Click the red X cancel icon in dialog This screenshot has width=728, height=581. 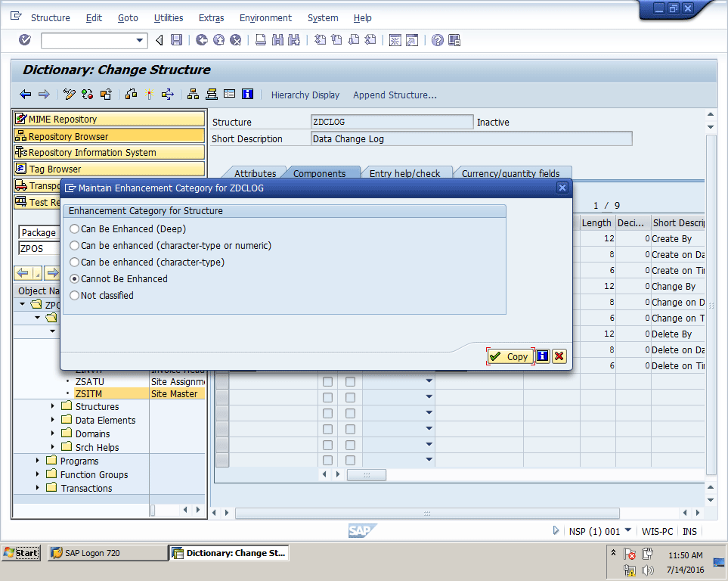[559, 356]
